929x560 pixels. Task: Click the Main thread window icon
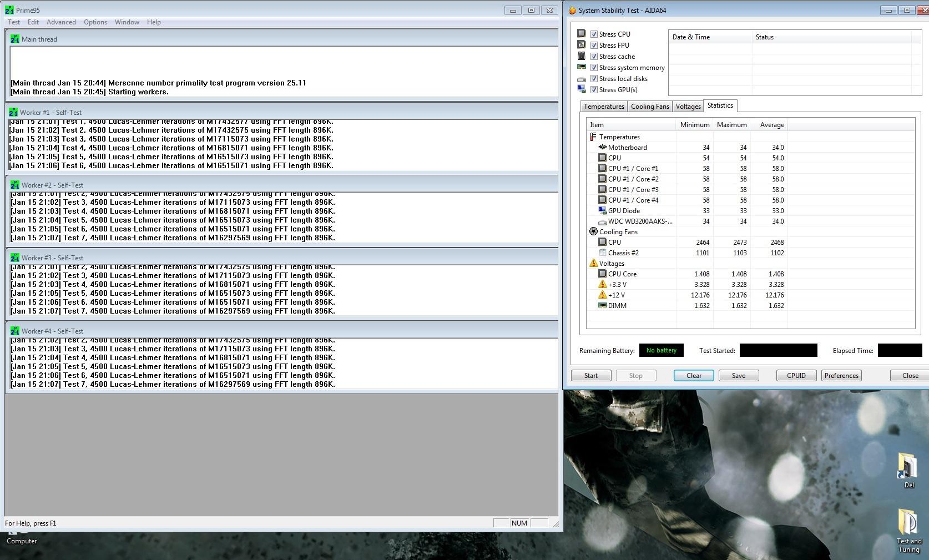pyautogui.click(x=14, y=39)
